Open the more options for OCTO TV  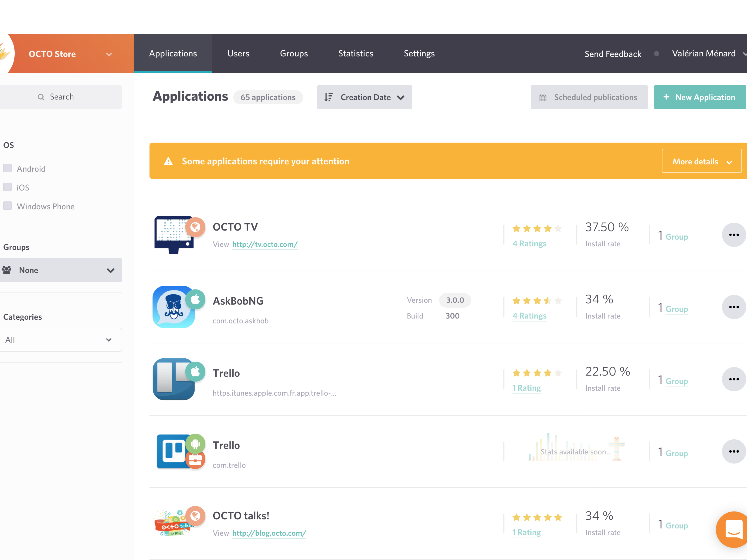[733, 235]
